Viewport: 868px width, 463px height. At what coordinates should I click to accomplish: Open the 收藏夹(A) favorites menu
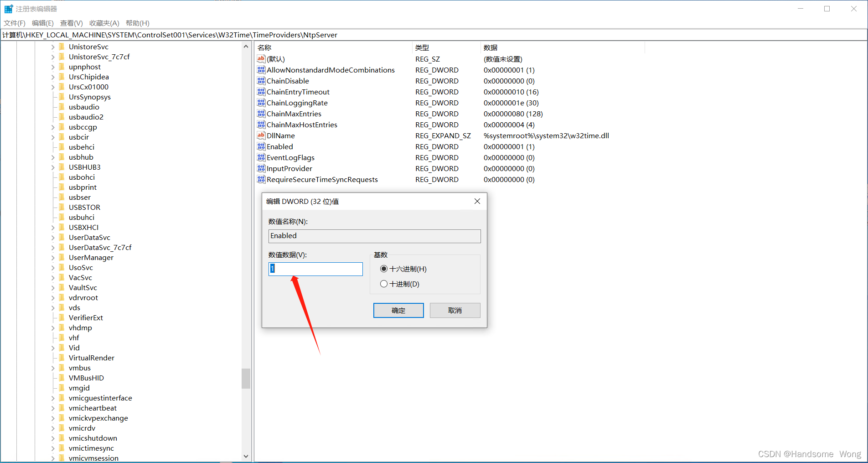[x=104, y=23]
